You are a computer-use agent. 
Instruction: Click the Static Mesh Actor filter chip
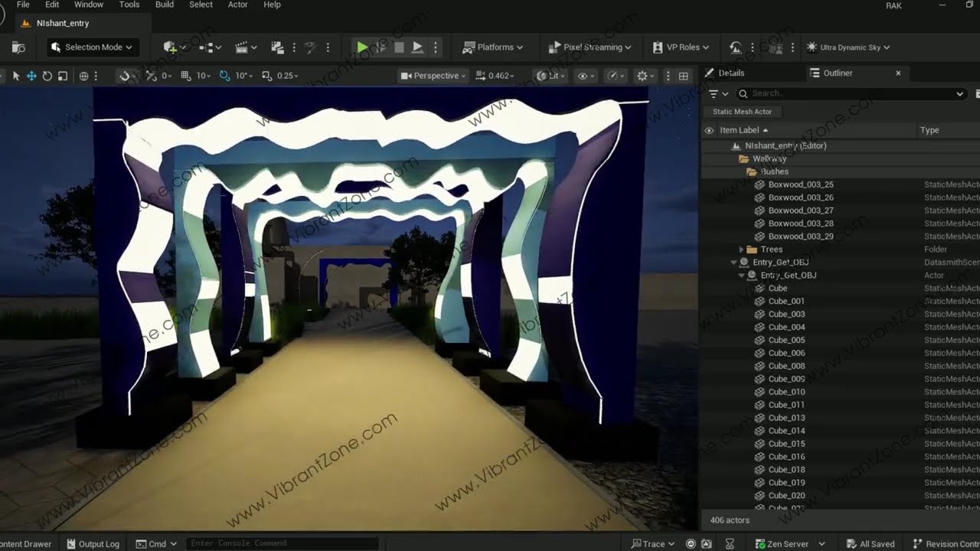(742, 112)
